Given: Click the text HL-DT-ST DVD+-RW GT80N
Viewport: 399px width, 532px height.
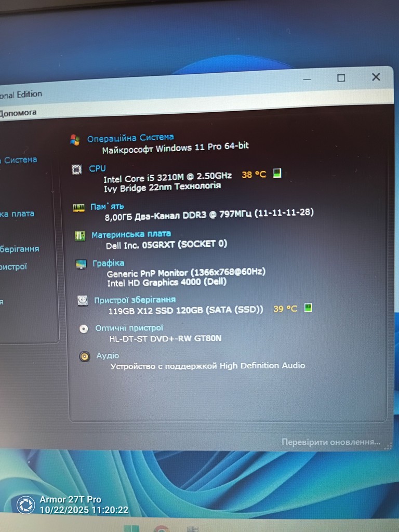Looking at the screenshot, I should (165, 338).
